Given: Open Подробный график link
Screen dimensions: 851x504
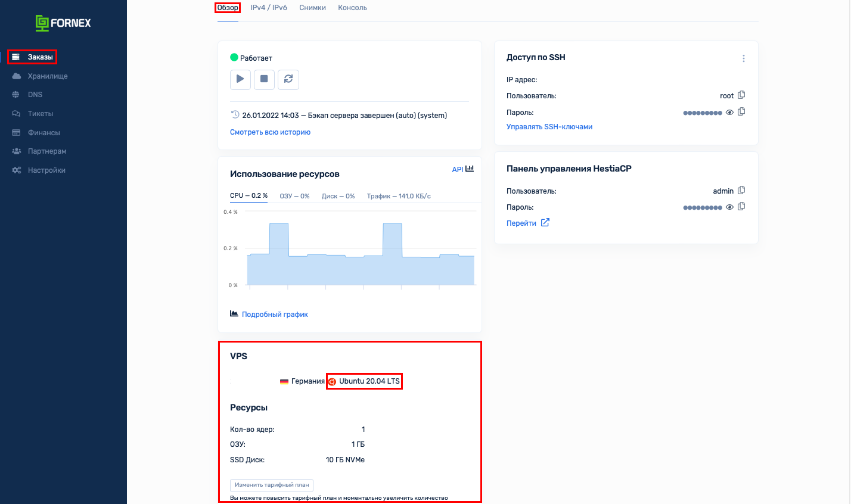Looking at the screenshot, I should pyautogui.click(x=275, y=315).
